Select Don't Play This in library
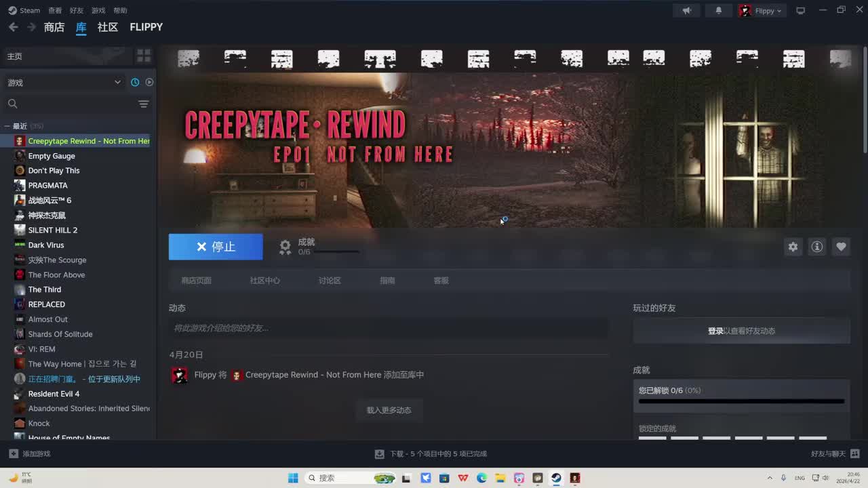Image resolution: width=868 pixels, height=488 pixels. (x=54, y=171)
